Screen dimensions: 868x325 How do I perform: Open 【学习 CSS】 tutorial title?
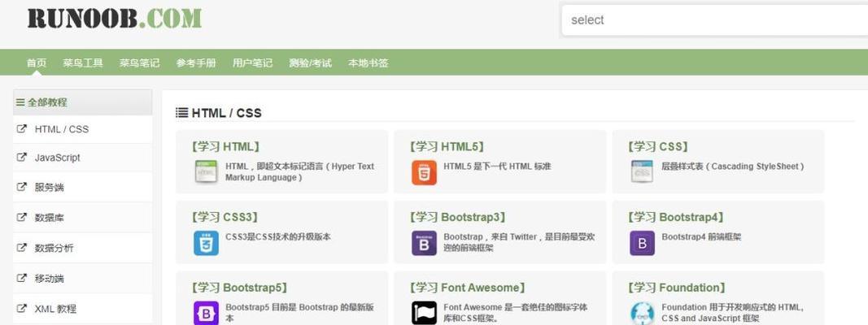click(x=658, y=147)
